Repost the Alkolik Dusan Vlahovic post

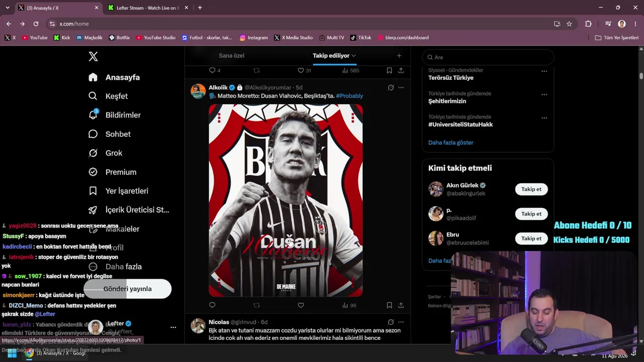click(257, 305)
